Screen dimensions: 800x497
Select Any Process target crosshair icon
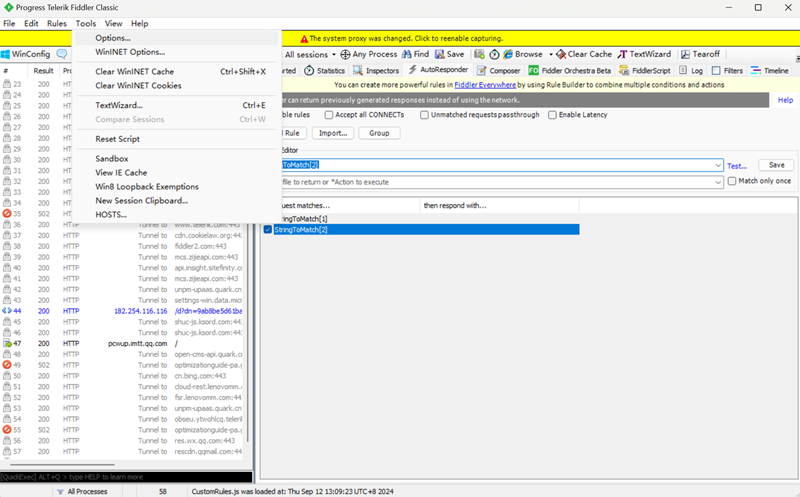coord(345,54)
